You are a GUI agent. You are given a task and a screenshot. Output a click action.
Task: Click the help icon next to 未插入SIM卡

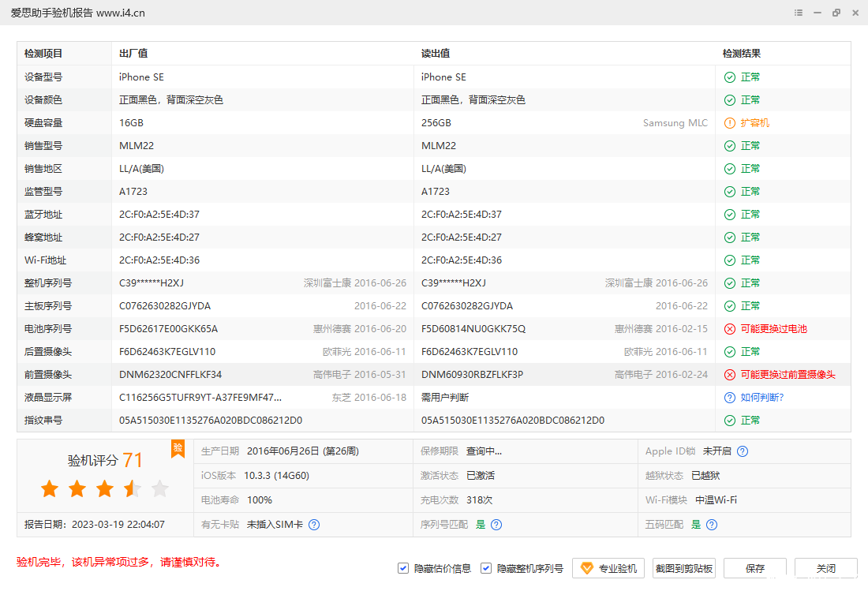pyautogui.click(x=314, y=525)
